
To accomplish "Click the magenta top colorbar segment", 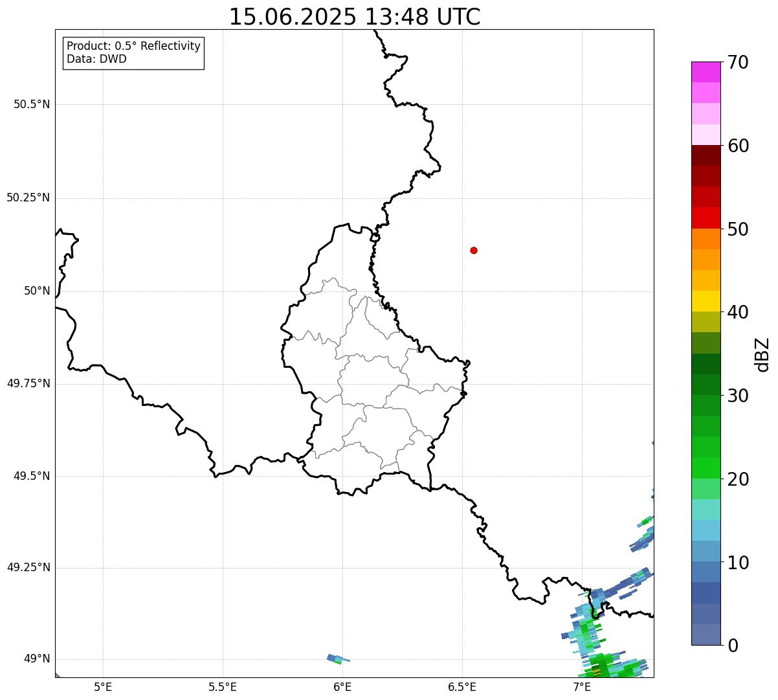I will [x=706, y=72].
